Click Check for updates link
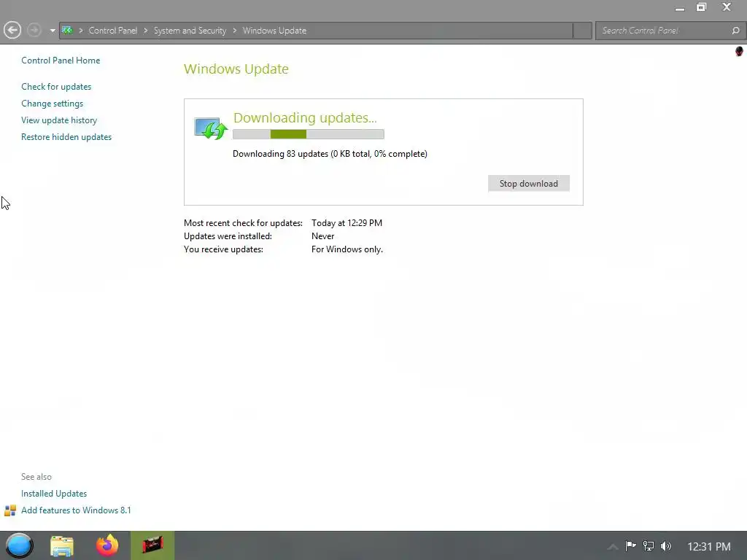747x560 pixels. click(56, 87)
